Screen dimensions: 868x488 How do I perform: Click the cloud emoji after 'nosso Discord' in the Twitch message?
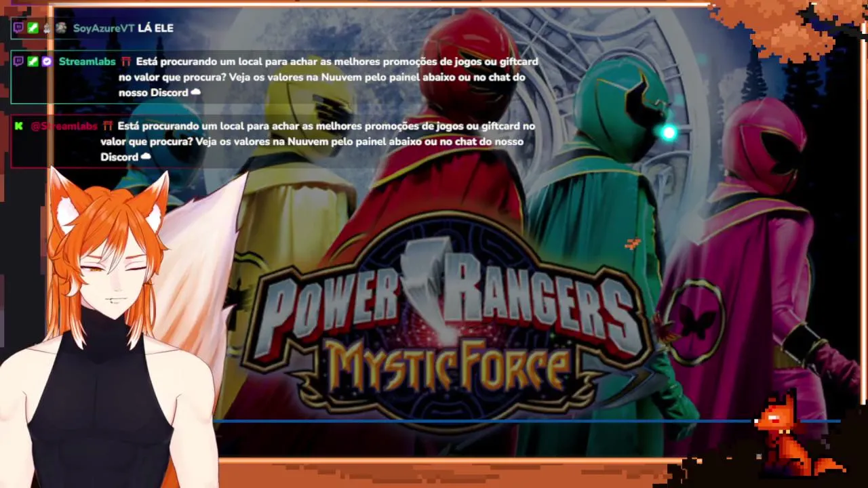point(196,92)
